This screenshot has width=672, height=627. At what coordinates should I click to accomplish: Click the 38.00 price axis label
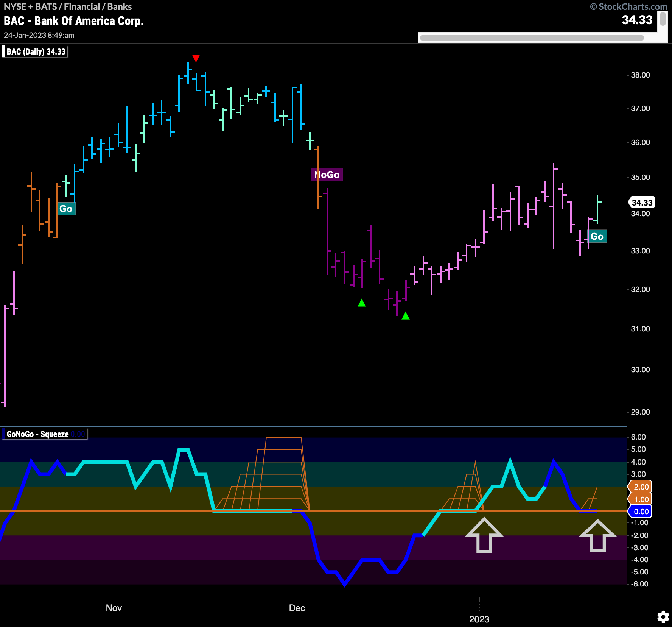tap(640, 75)
